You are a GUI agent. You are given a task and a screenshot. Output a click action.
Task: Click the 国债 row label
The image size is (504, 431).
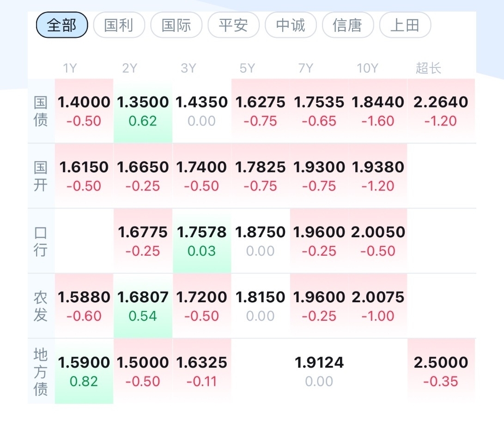coord(41,111)
